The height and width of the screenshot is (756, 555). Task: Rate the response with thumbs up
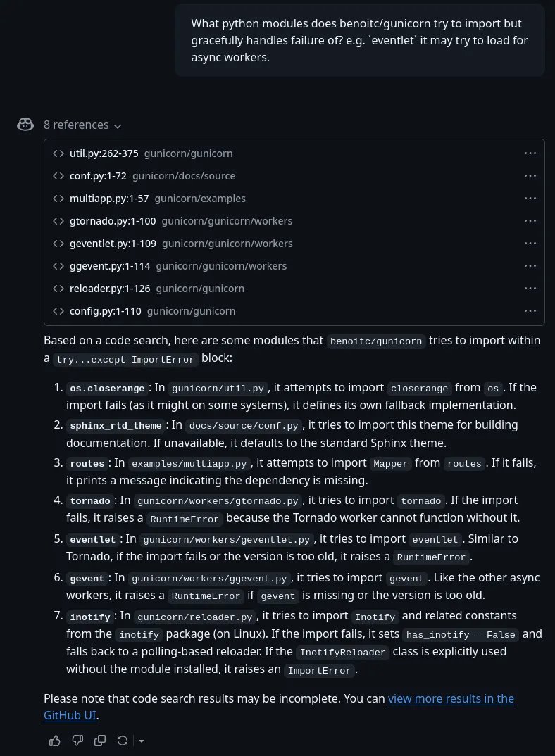55,740
